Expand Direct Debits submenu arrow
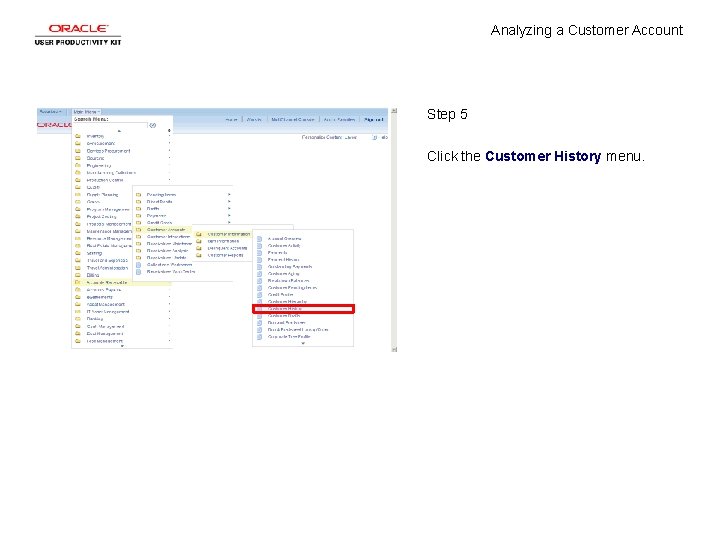 point(229,202)
